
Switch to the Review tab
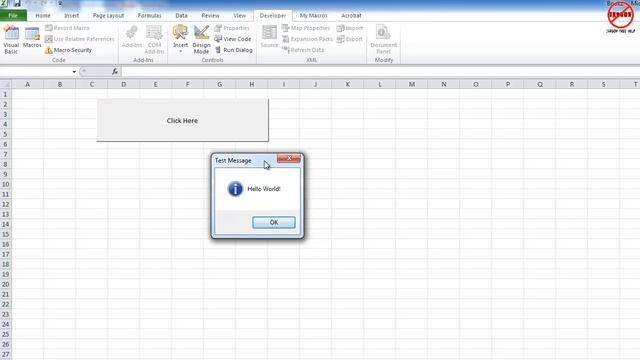pyautogui.click(x=210, y=16)
